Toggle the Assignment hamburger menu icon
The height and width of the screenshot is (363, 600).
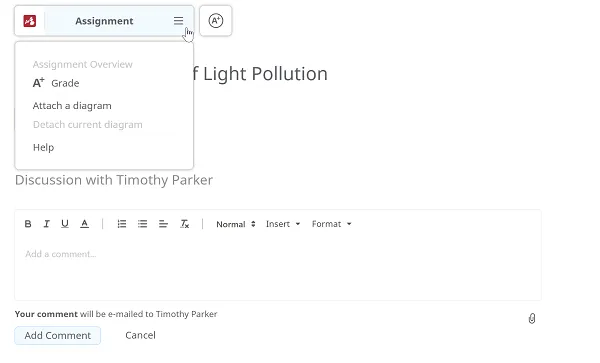click(178, 21)
